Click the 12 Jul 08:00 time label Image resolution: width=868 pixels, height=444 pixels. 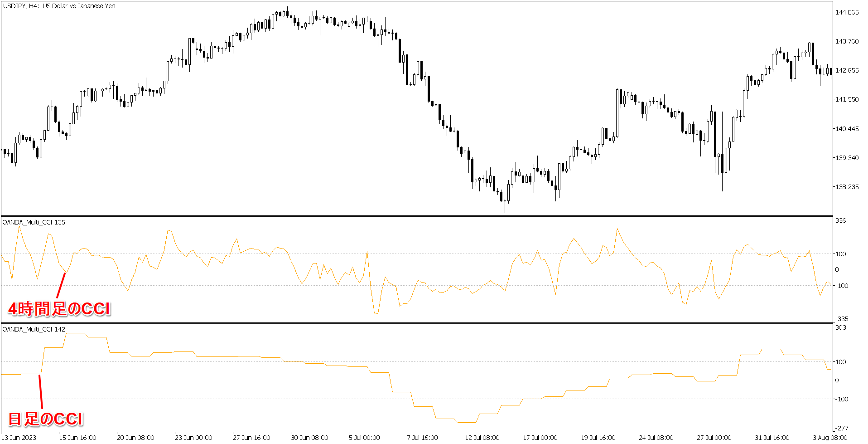pyautogui.click(x=482, y=438)
